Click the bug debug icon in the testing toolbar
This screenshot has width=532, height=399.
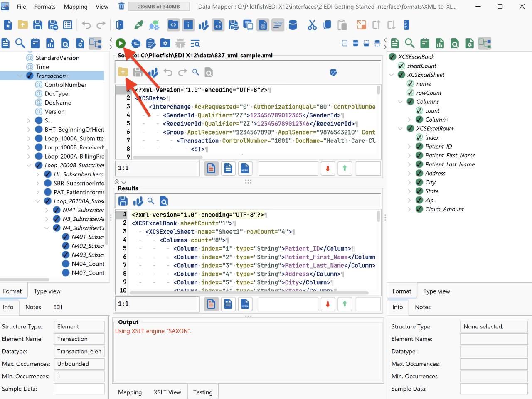point(180,43)
